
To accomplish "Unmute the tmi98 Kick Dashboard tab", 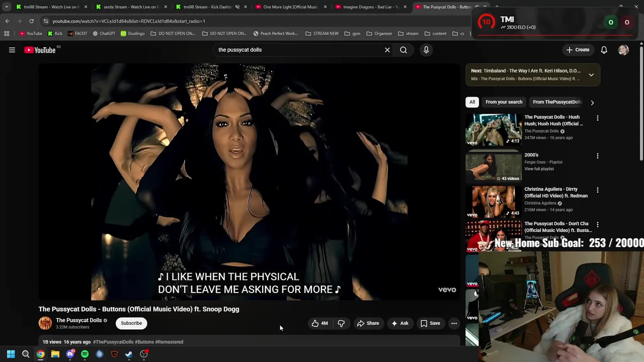I will pyautogui.click(x=237, y=7).
